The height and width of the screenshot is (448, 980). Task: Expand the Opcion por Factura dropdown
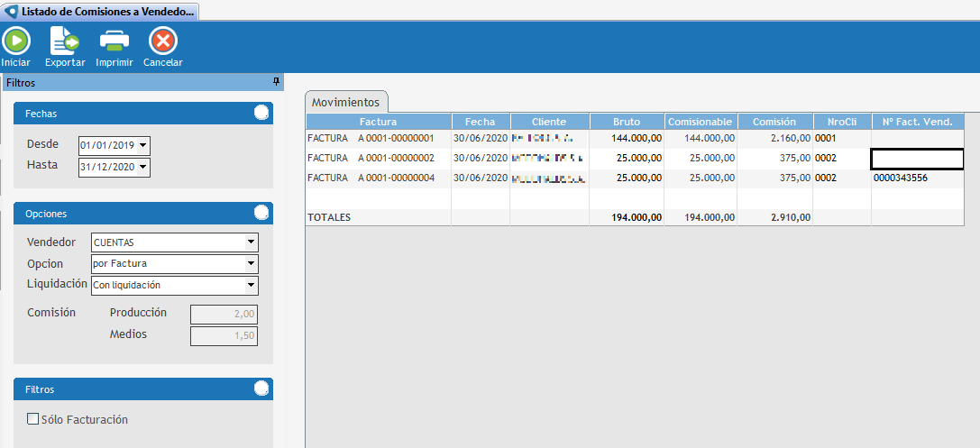click(251, 263)
